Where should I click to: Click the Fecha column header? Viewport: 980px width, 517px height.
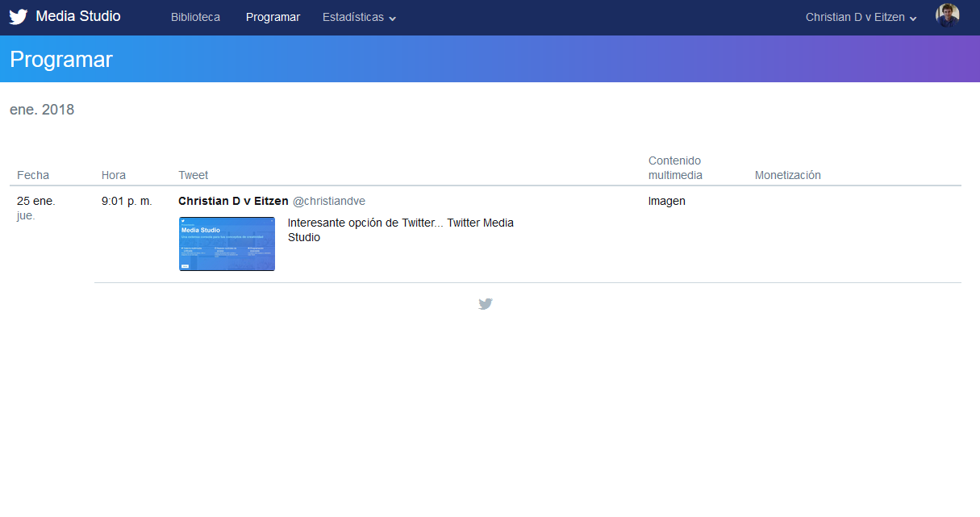33,175
